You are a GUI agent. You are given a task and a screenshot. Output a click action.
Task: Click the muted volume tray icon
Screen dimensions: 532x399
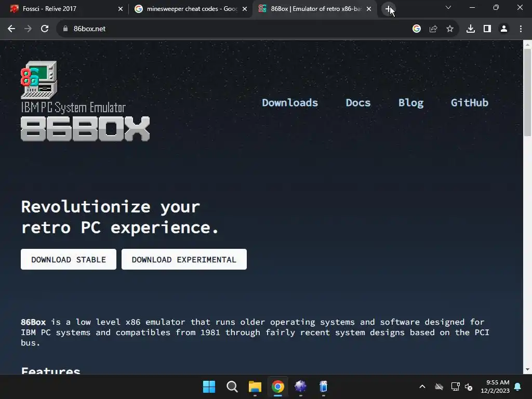[469, 387]
